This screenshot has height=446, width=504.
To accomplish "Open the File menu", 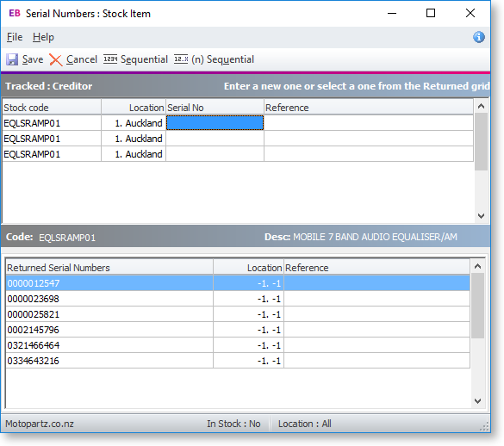I will tap(15, 37).
